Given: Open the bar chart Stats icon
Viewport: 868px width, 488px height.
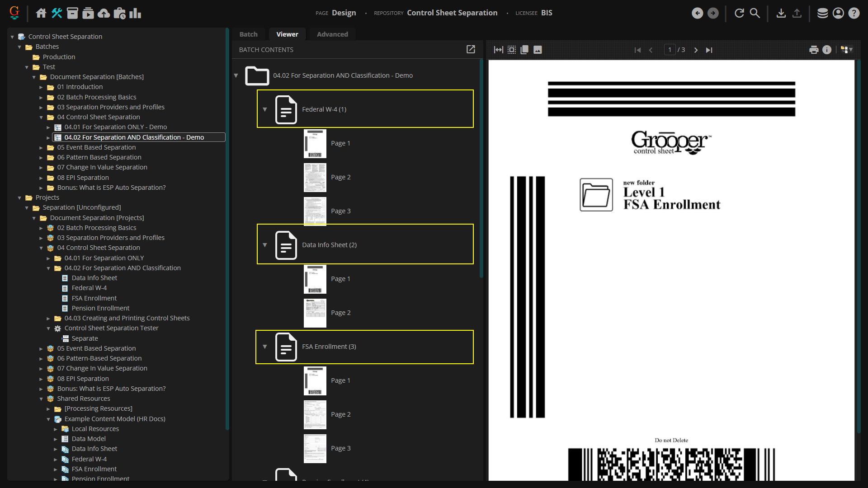Looking at the screenshot, I should click(135, 13).
